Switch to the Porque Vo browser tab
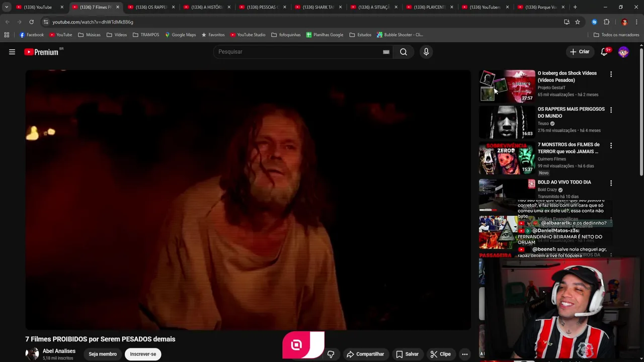The width and height of the screenshot is (644, 362). 540,7
